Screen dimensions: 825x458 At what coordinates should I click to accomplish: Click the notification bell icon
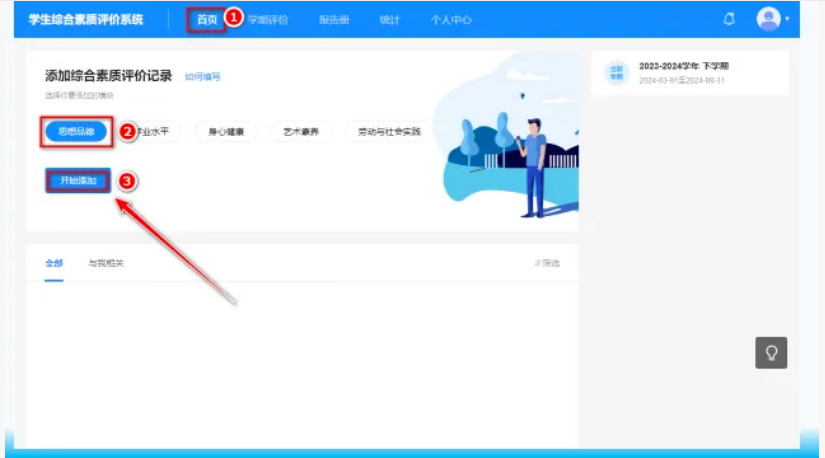point(729,19)
